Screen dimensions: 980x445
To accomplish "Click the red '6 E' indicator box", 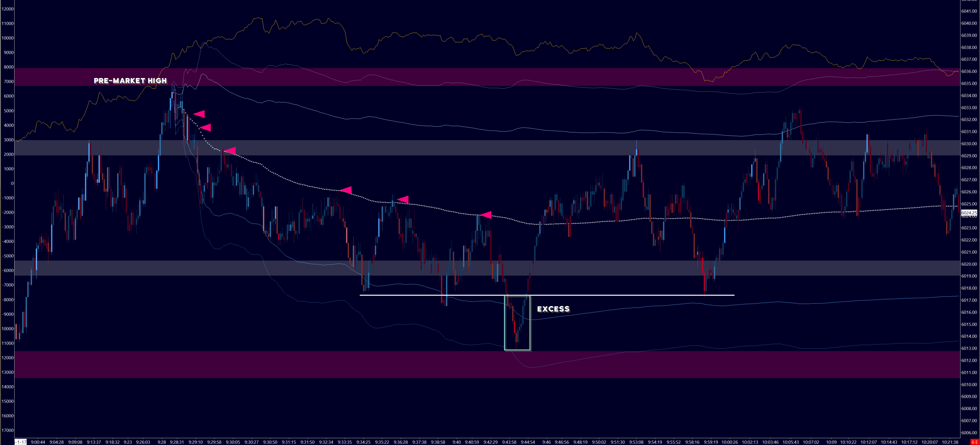I will point(975,442).
